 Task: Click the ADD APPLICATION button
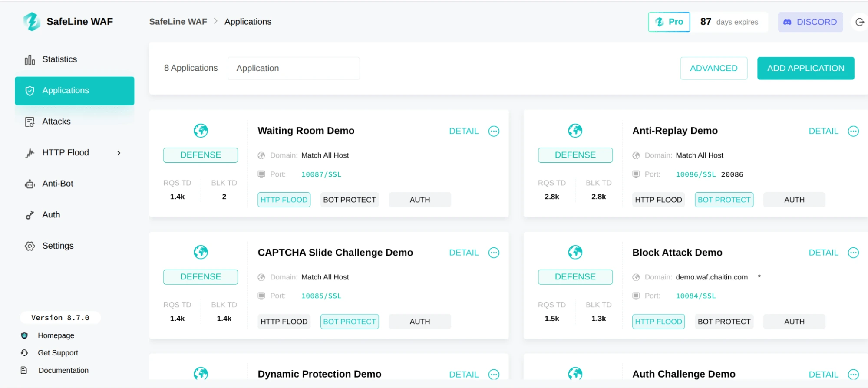pyautogui.click(x=805, y=68)
